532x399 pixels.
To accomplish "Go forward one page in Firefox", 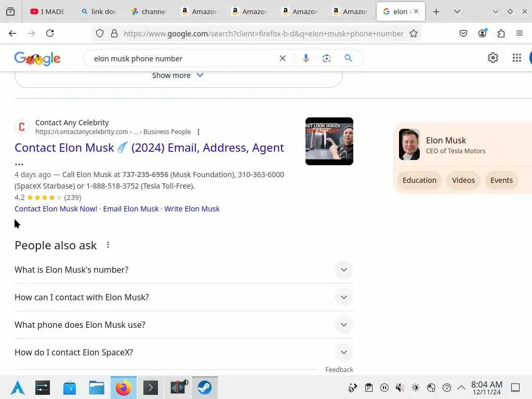I will pyautogui.click(x=31, y=33).
